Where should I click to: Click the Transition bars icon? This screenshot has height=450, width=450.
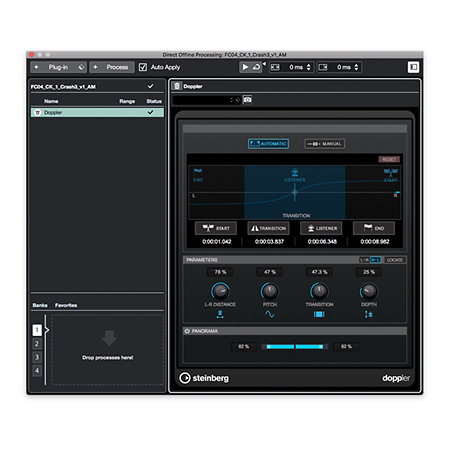pos(319,314)
